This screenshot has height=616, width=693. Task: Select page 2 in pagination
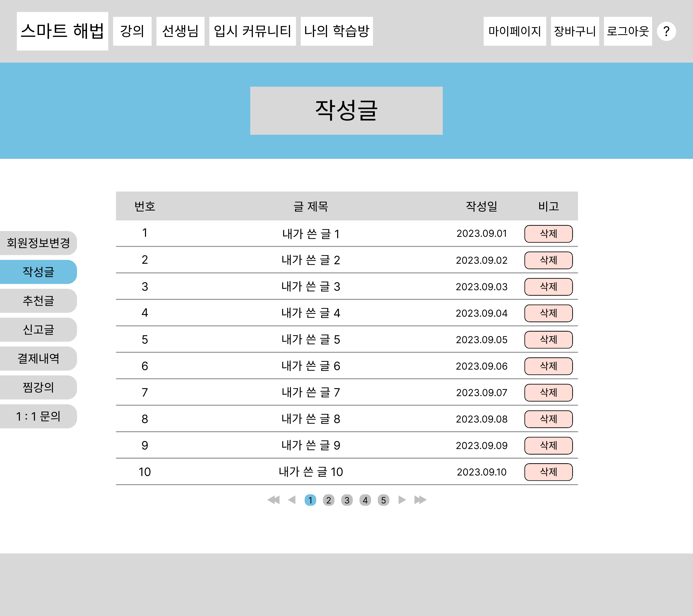tap(328, 500)
